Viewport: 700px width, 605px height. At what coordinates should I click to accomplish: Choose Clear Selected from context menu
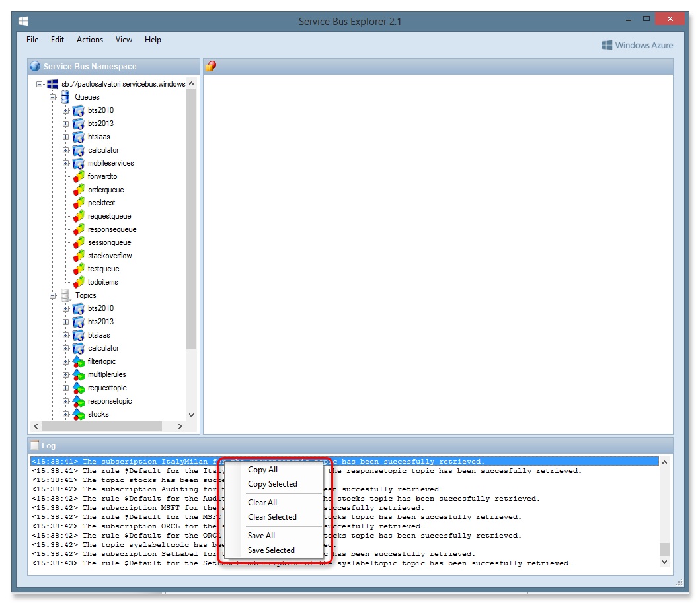coord(273,517)
